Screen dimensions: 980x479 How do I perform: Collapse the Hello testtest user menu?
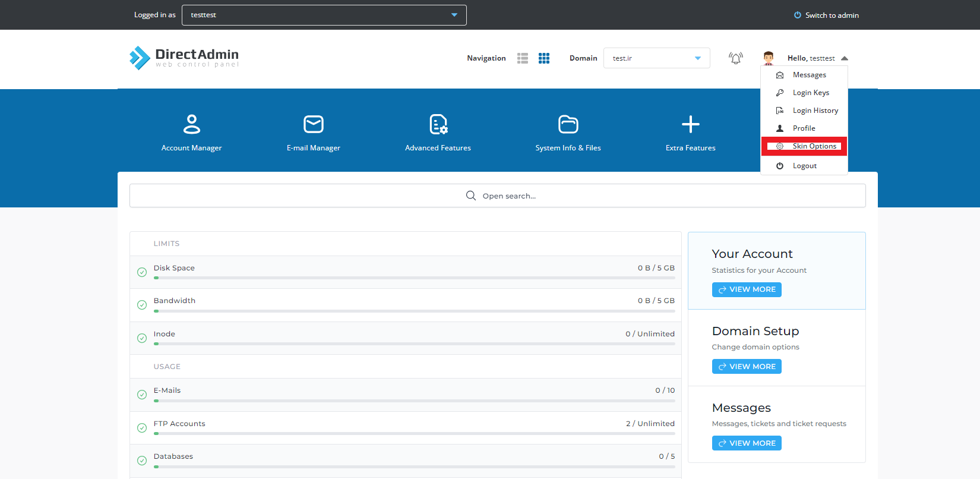844,58
